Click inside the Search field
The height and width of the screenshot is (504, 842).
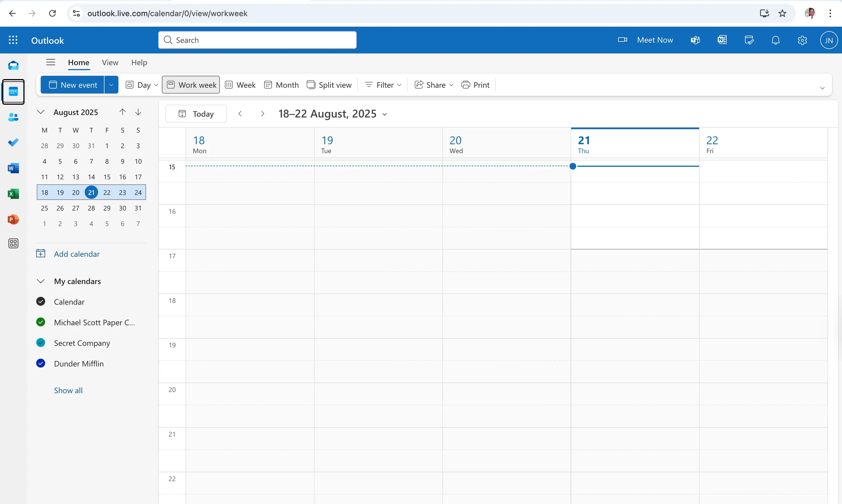[x=257, y=40]
